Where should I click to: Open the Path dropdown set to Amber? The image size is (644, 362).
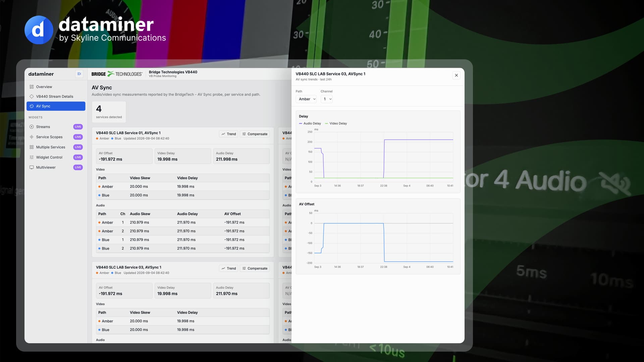306,99
